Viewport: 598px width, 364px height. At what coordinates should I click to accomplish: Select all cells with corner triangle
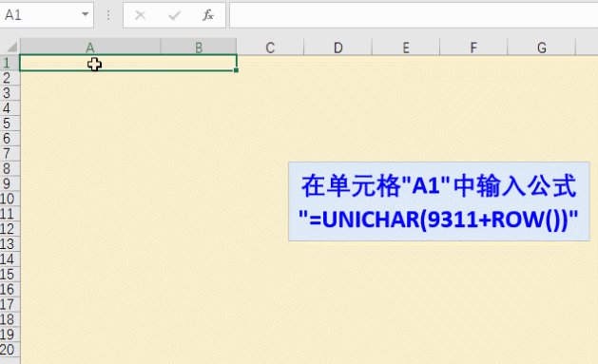11,48
